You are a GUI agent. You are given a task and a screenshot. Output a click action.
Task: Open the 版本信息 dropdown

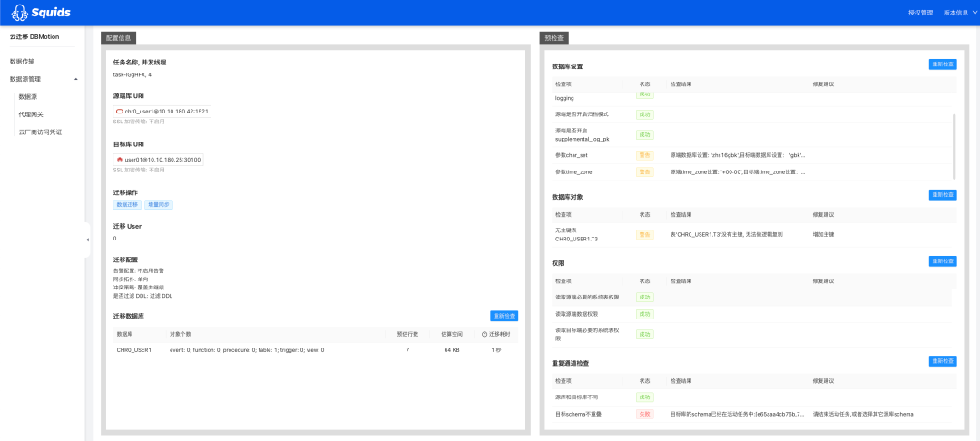957,13
